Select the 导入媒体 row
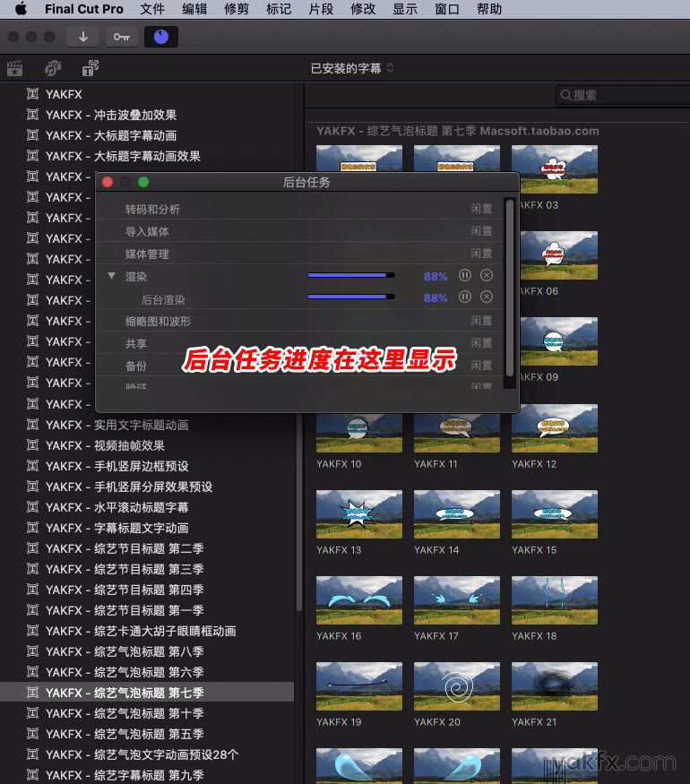Image resolution: width=690 pixels, height=784 pixels. point(299,231)
